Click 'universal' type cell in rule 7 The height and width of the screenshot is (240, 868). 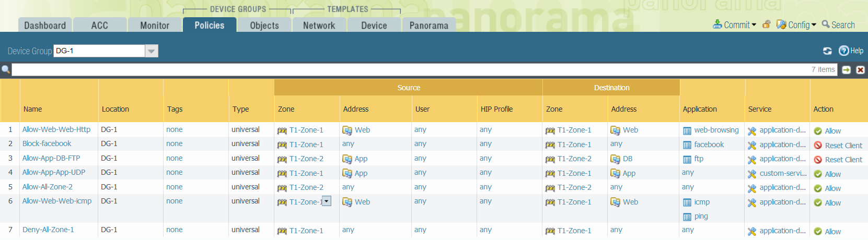246,230
